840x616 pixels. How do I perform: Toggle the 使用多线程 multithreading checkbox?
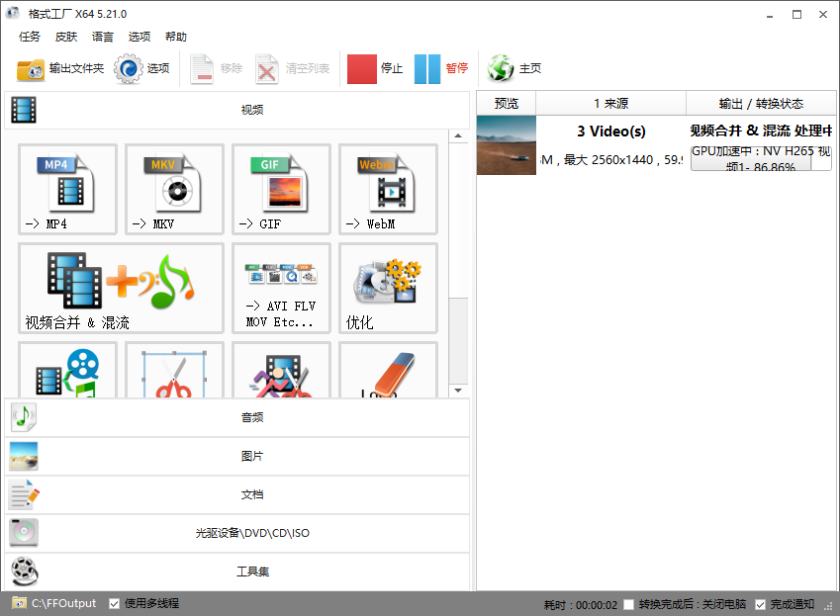pyautogui.click(x=114, y=604)
